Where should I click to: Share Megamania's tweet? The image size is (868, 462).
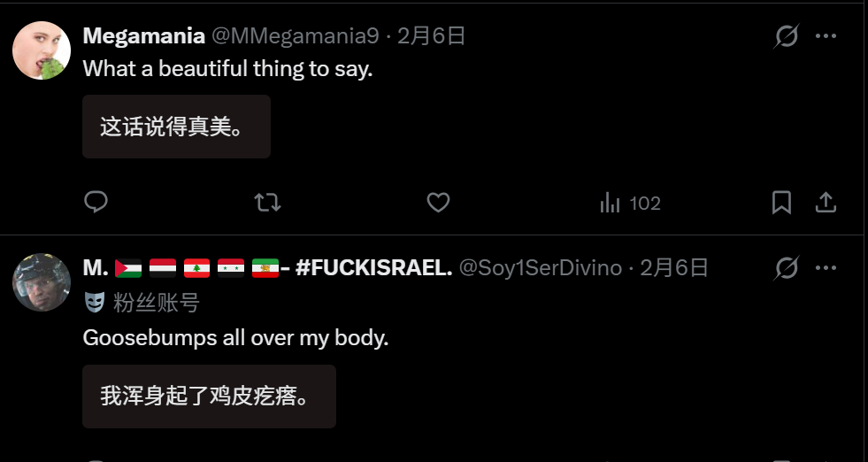[826, 203]
